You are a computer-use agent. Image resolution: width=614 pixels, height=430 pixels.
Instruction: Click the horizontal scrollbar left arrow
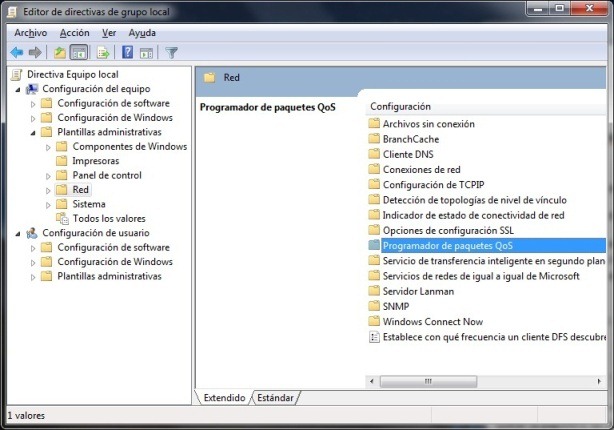(x=372, y=381)
